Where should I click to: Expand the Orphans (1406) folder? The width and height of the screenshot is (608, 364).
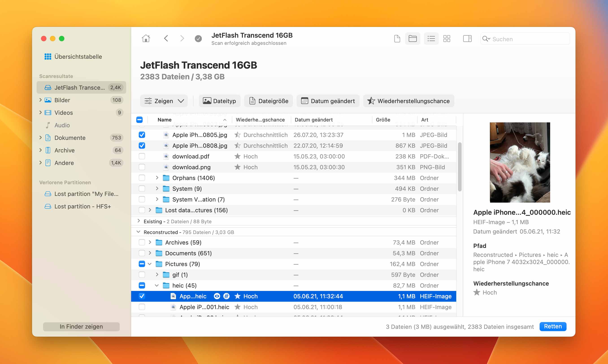coord(157,178)
